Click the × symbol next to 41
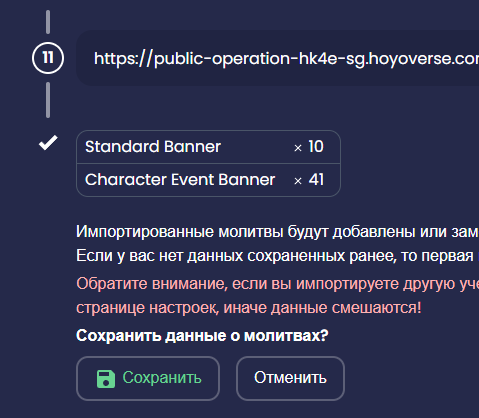479x418 pixels. [298, 181]
